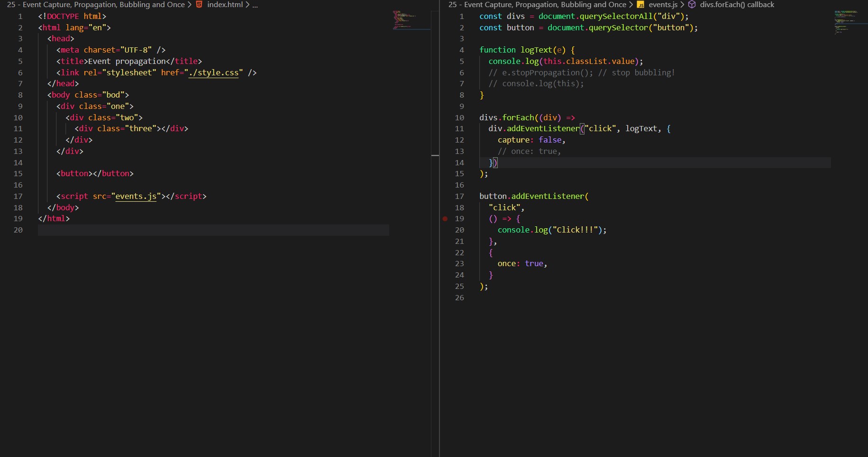Select divs.forEach() callback breadcrumb
This screenshot has width=868, height=457.
737,4
